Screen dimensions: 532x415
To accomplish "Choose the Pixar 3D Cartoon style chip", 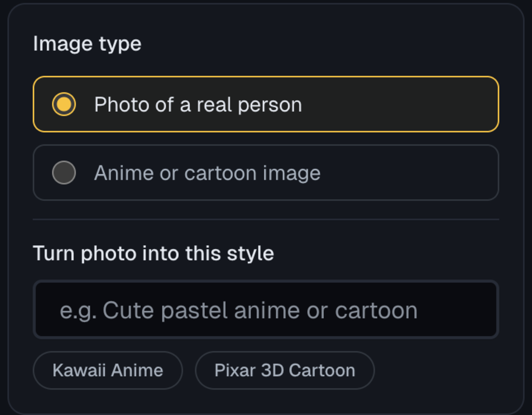I will click(x=285, y=370).
